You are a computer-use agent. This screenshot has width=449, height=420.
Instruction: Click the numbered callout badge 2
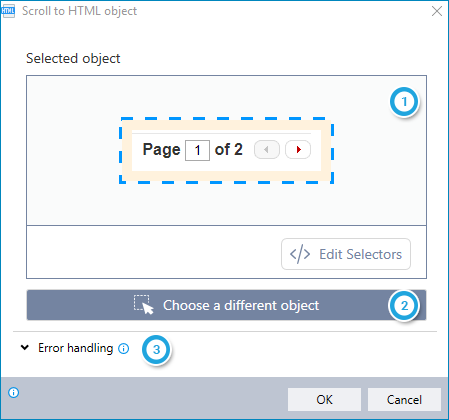(x=404, y=305)
